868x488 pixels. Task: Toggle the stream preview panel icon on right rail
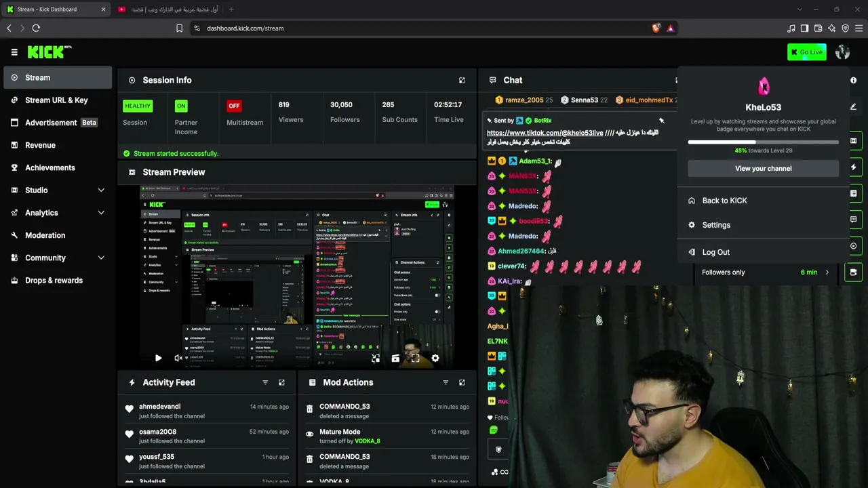pos(853,141)
